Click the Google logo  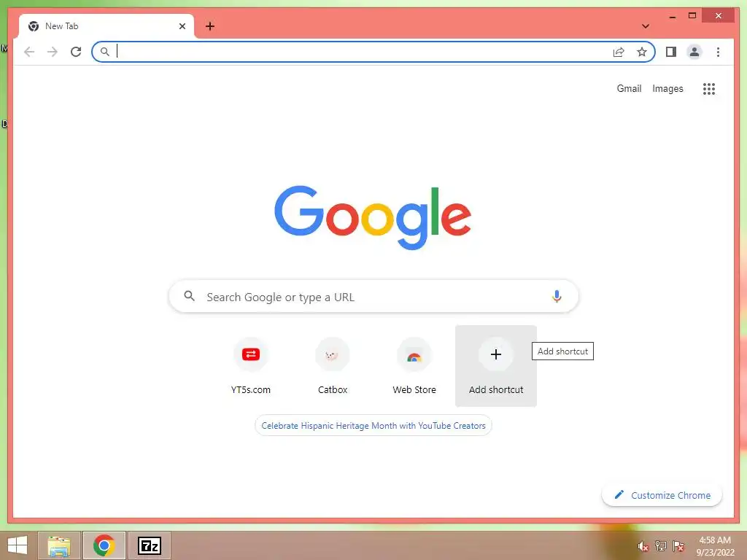click(x=373, y=217)
